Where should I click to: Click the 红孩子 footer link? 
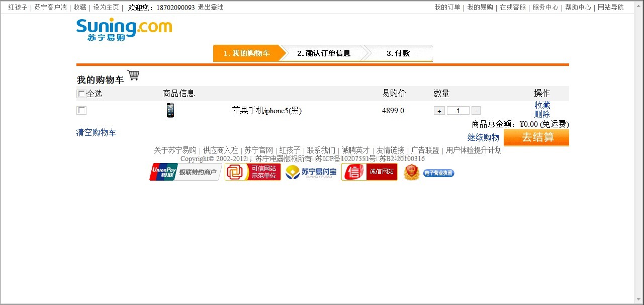(x=290, y=150)
